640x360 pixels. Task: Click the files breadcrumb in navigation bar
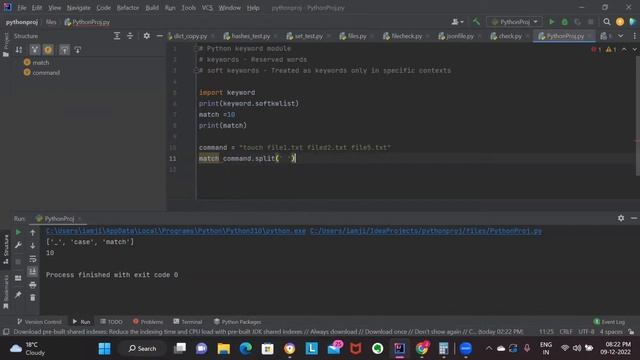51,22
